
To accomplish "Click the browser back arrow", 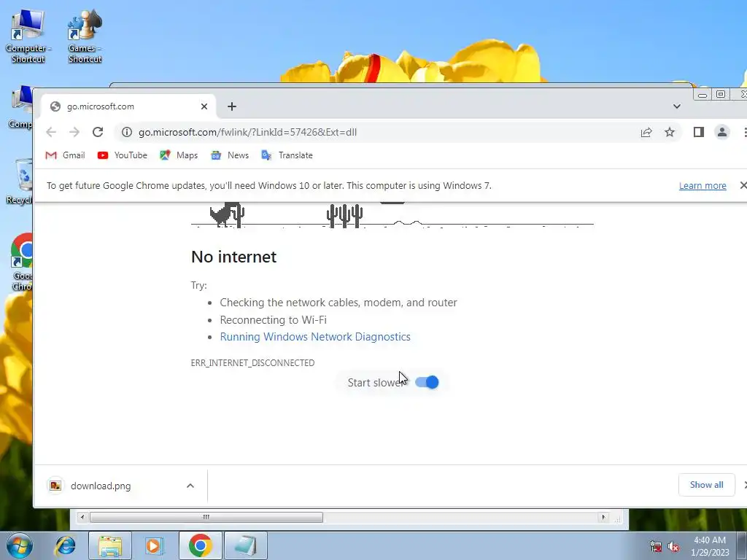I will click(x=51, y=132).
